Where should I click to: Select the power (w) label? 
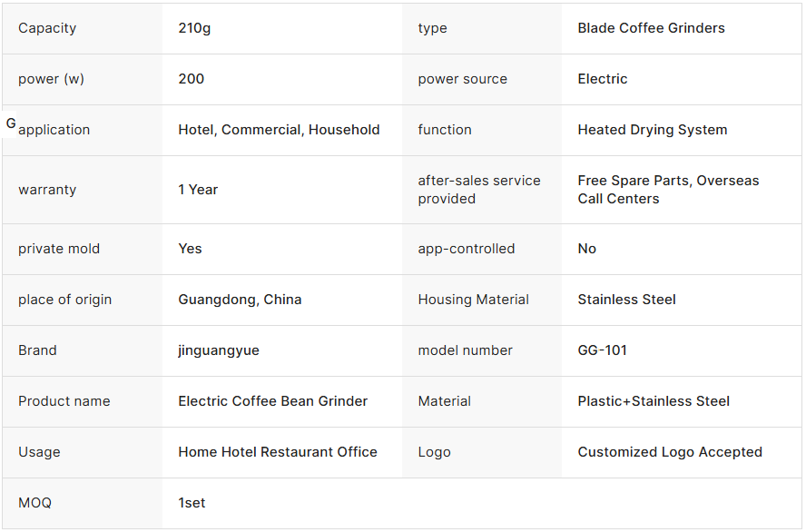(x=51, y=79)
